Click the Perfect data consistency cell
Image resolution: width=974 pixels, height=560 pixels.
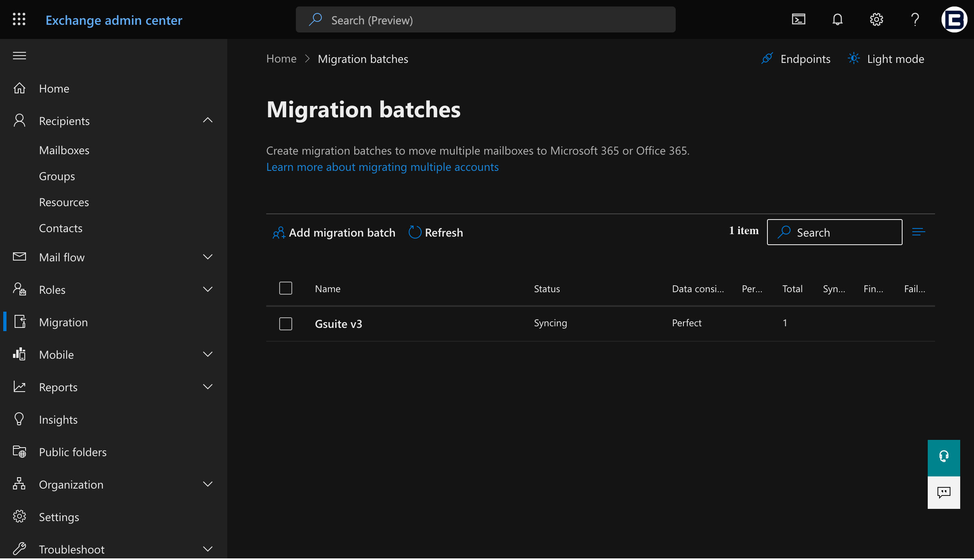click(x=687, y=323)
